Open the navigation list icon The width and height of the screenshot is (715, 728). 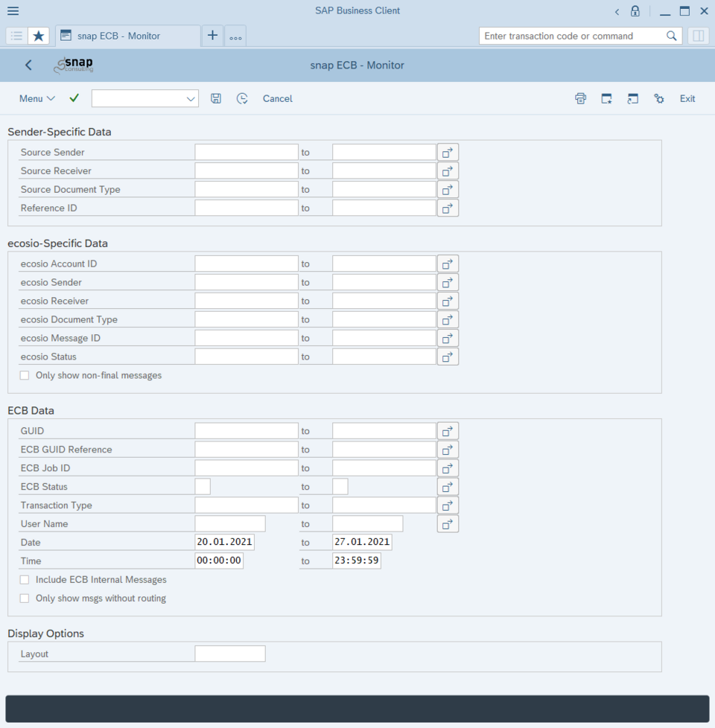tap(16, 36)
